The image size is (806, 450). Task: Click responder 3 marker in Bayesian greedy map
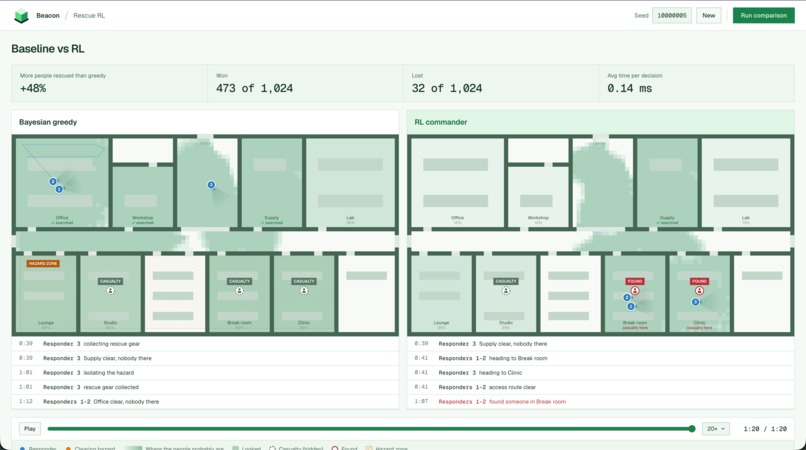(211, 185)
